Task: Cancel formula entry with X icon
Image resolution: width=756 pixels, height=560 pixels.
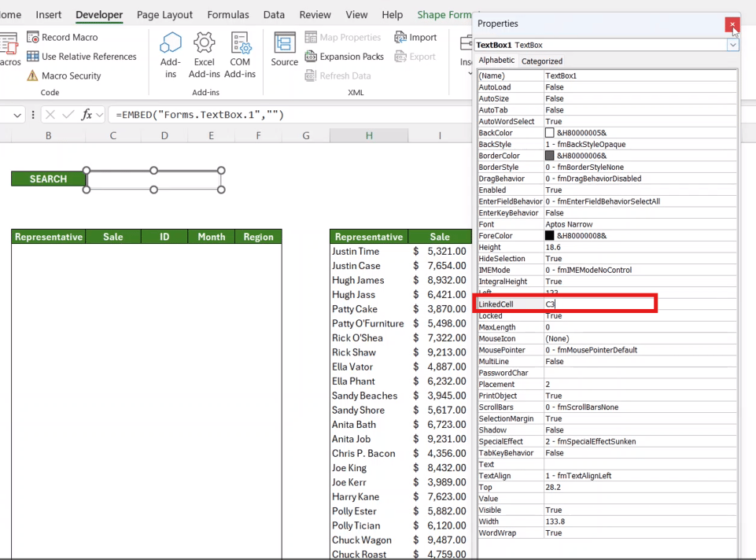Action: [x=50, y=115]
